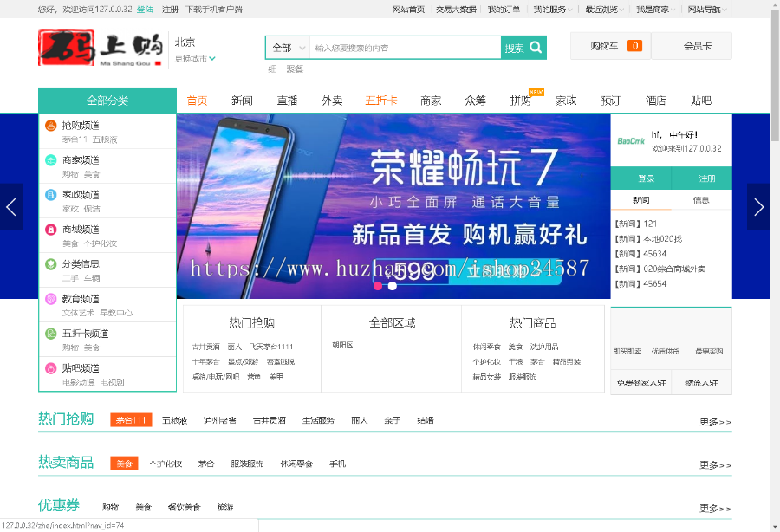The width and height of the screenshot is (780, 532).
Task: Open 我的订单 top link
Action: click(504, 10)
